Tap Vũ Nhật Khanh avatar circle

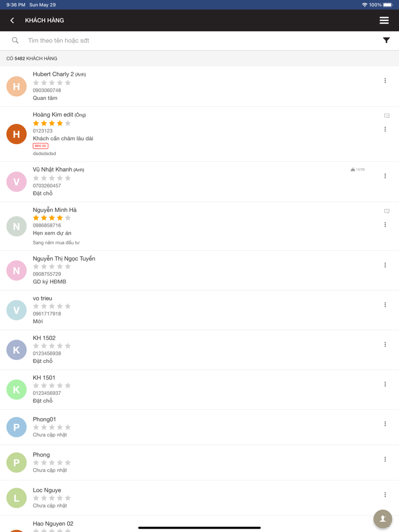pyautogui.click(x=17, y=182)
